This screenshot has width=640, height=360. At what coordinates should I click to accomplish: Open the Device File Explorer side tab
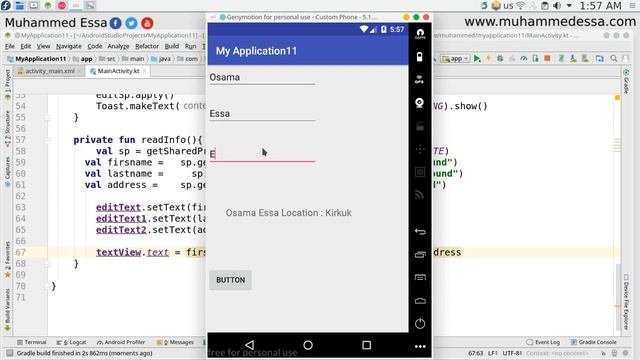626,302
